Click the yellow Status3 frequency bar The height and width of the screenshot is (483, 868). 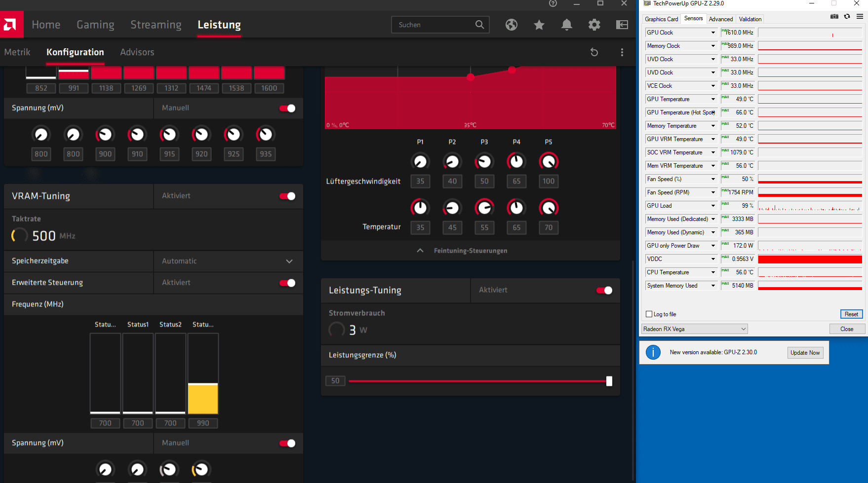click(203, 398)
